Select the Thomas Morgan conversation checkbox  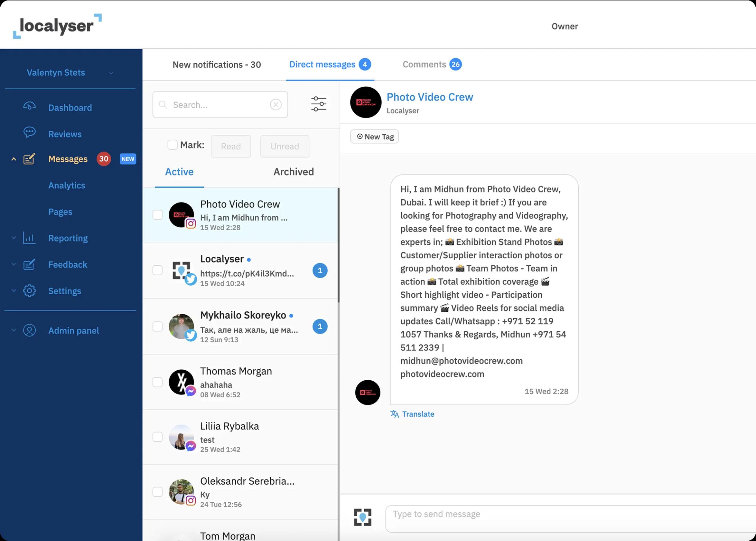pos(157,382)
